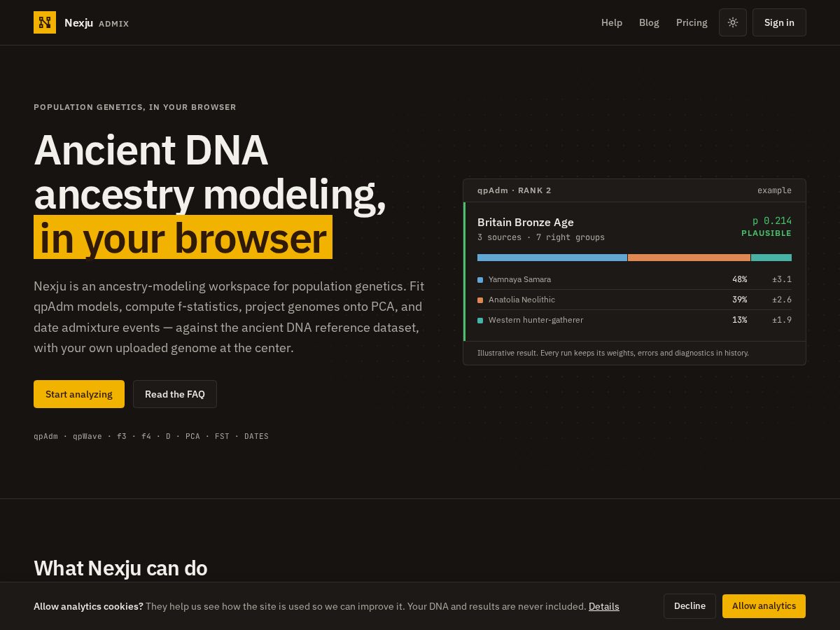
Task: Click the teal hunter-gatherer bar segment
Action: coord(771,258)
